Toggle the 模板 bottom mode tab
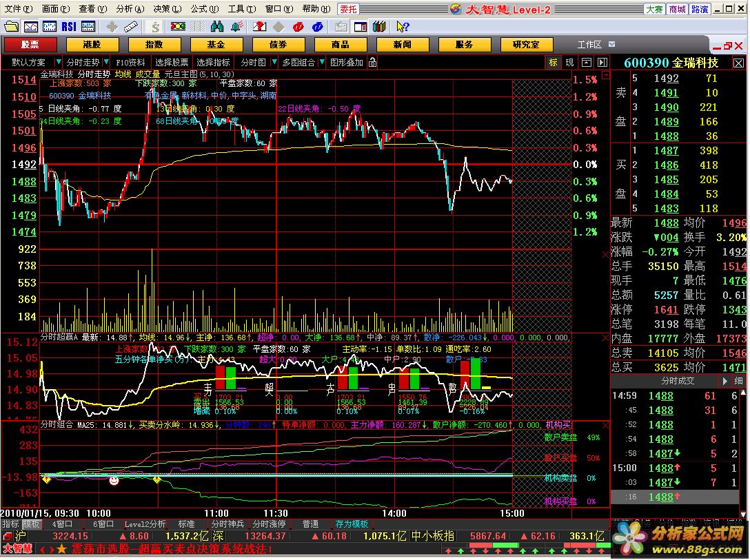Image resolution: width=750 pixels, height=560 pixels. click(x=32, y=524)
